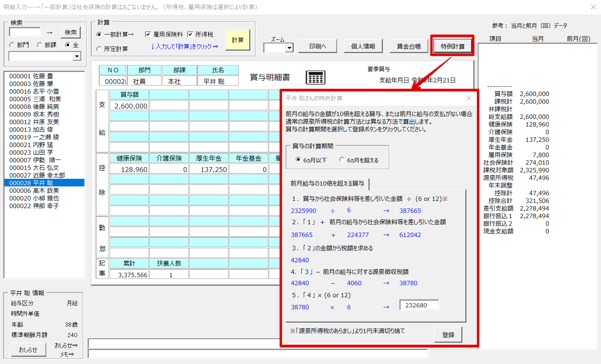Image resolution: width=601 pixels, height=364 pixels.
Task: Switch to 前月給与の10倍を超える賞与 tab
Action: [x=327, y=184]
